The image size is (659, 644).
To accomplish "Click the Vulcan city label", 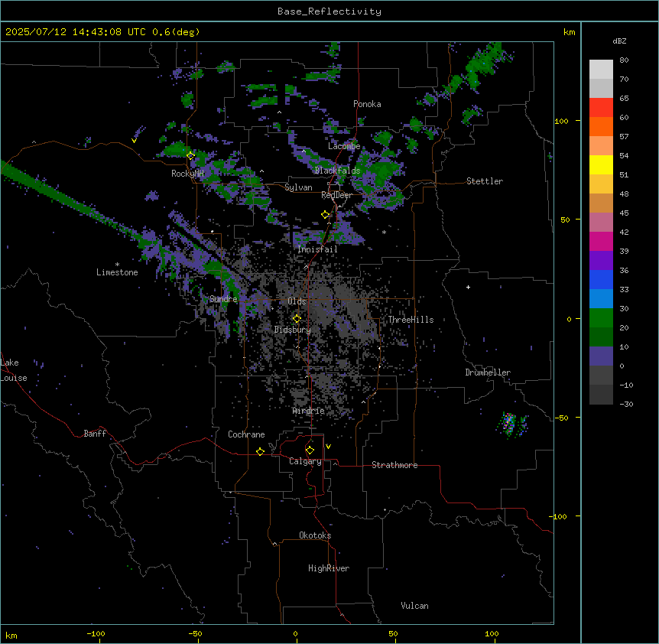I will tap(415, 606).
